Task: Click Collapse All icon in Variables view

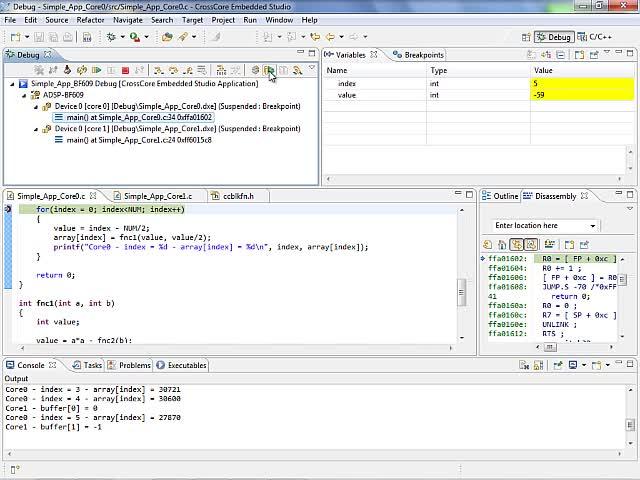Action: 560,55
